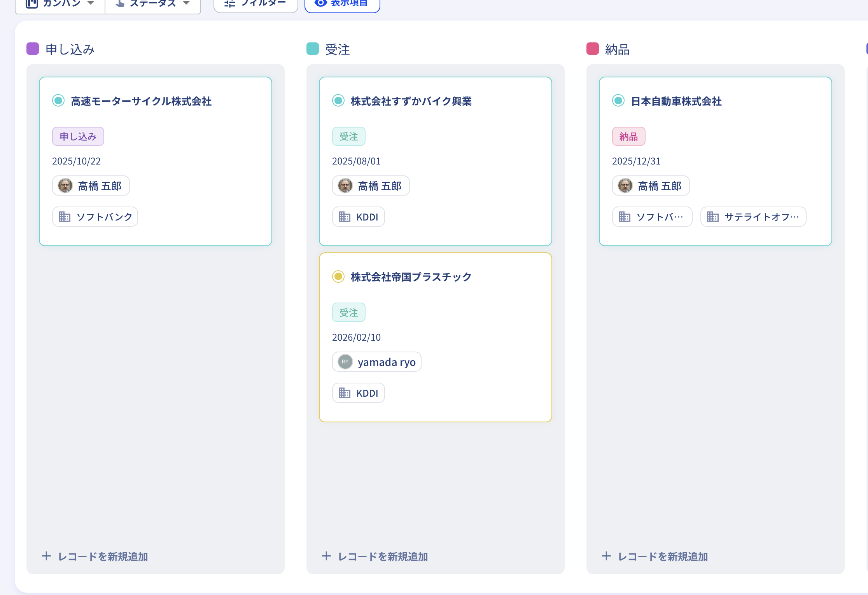The height and width of the screenshot is (595, 868).
Task: Click the 受注 status tag on the 帝国プラスチック card
Action: click(x=348, y=312)
